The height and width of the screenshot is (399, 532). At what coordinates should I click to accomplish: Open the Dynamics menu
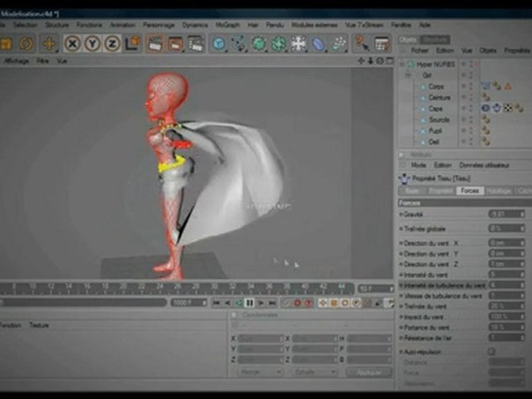(195, 25)
